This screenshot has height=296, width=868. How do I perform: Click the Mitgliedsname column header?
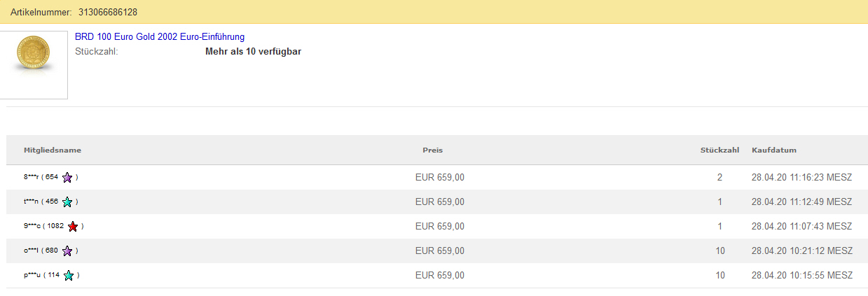click(53, 150)
